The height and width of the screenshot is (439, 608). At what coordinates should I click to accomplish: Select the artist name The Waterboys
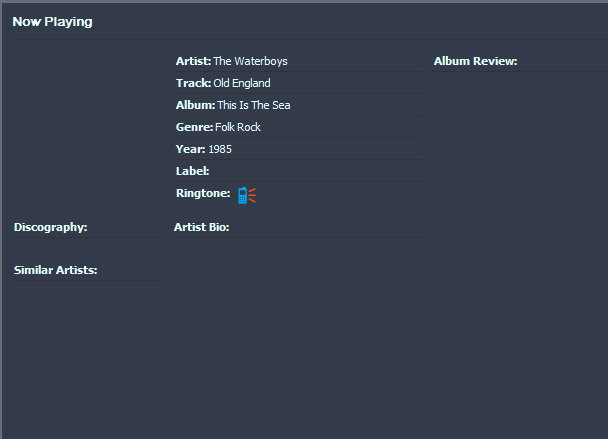250,61
